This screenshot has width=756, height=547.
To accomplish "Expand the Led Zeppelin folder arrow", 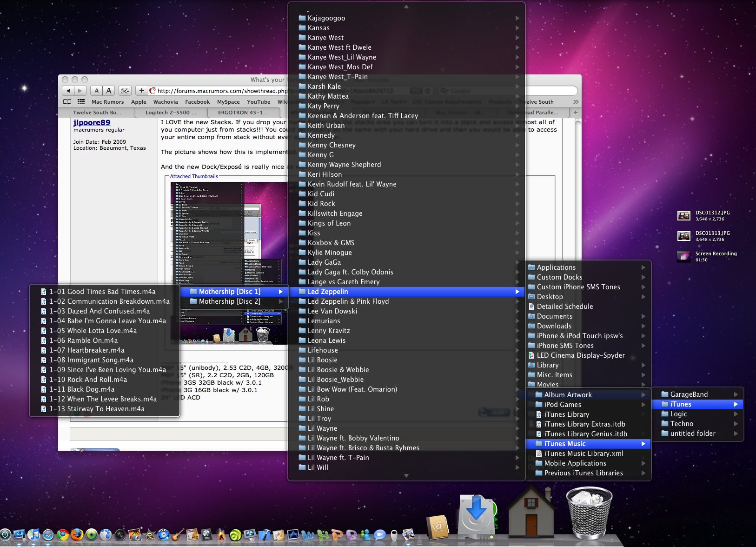I will (517, 292).
